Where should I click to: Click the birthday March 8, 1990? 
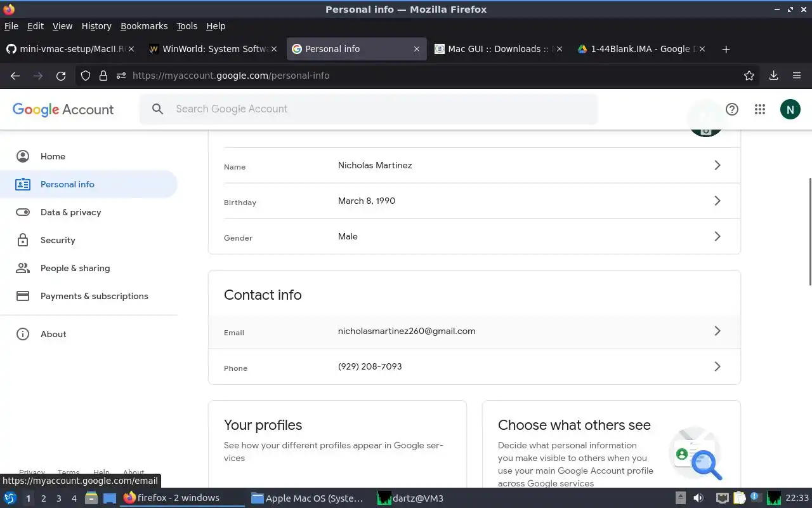click(367, 201)
